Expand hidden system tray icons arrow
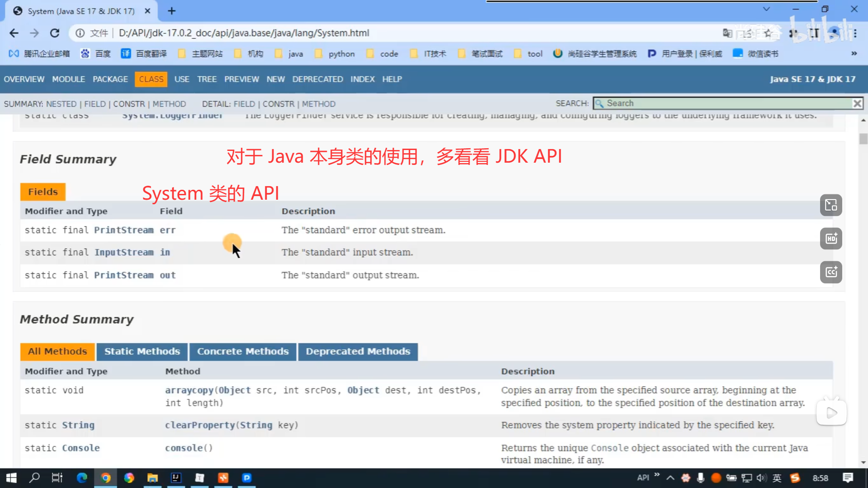 pyautogui.click(x=670, y=478)
